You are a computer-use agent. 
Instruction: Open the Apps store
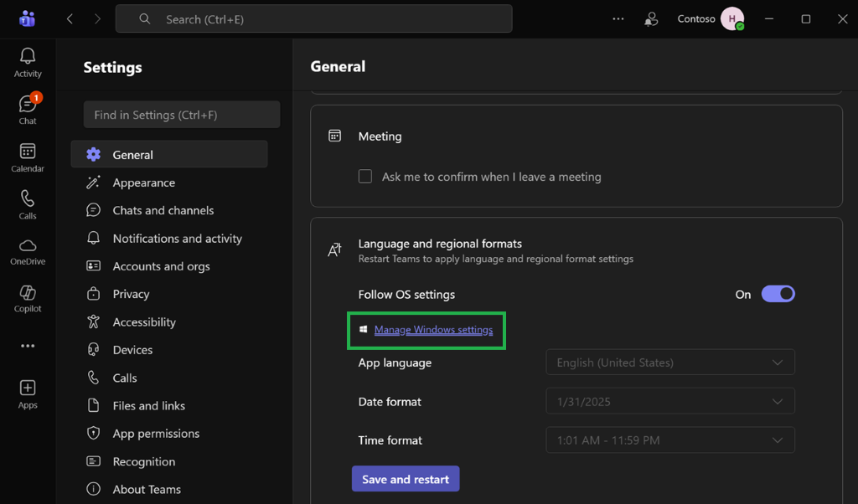click(x=28, y=394)
